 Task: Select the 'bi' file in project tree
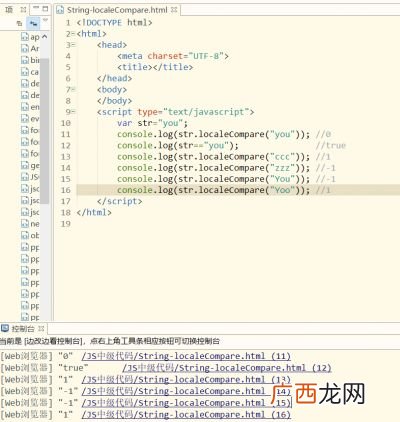click(30, 60)
